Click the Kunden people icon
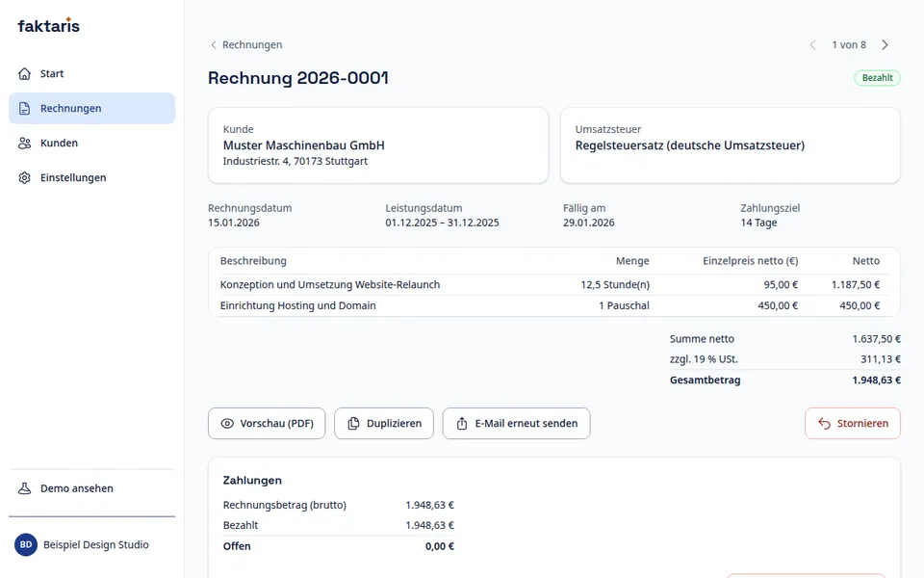Image resolution: width=924 pixels, height=578 pixels. pos(24,144)
